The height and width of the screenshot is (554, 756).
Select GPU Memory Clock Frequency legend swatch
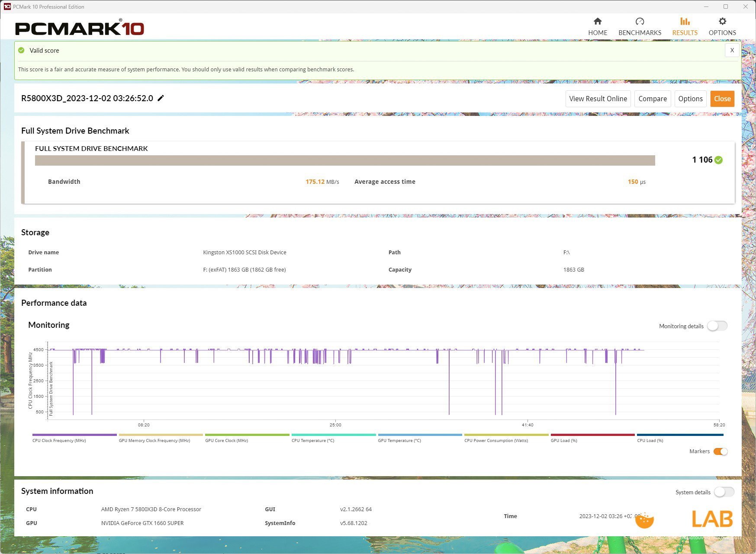[x=161, y=435]
